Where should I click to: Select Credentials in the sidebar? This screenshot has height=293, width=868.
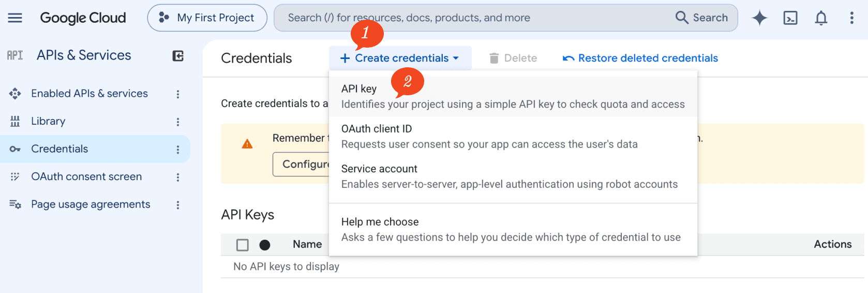[95, 149]
